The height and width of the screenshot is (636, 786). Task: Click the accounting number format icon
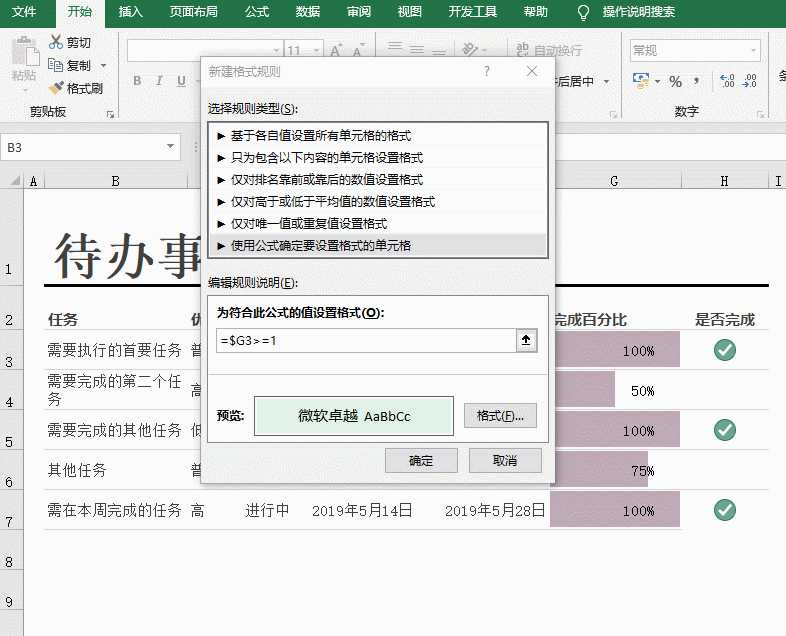click(x=641, y=81)
